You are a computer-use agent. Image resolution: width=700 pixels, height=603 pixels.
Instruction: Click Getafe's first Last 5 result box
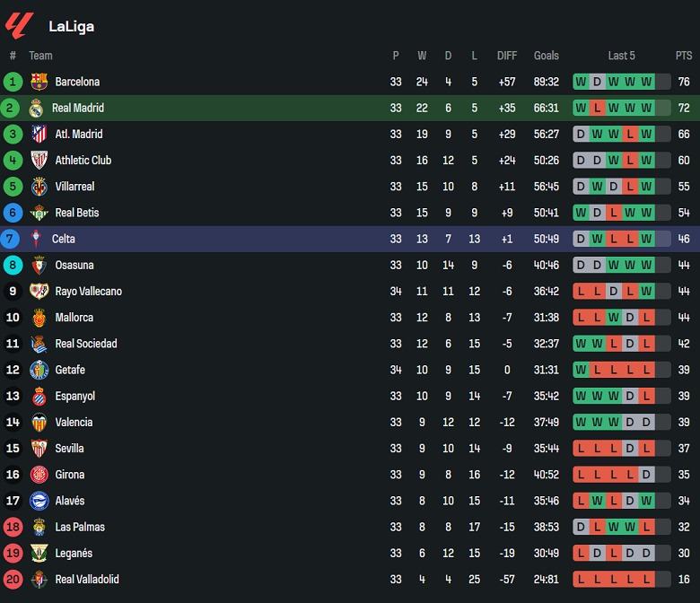tap(582, 370)
